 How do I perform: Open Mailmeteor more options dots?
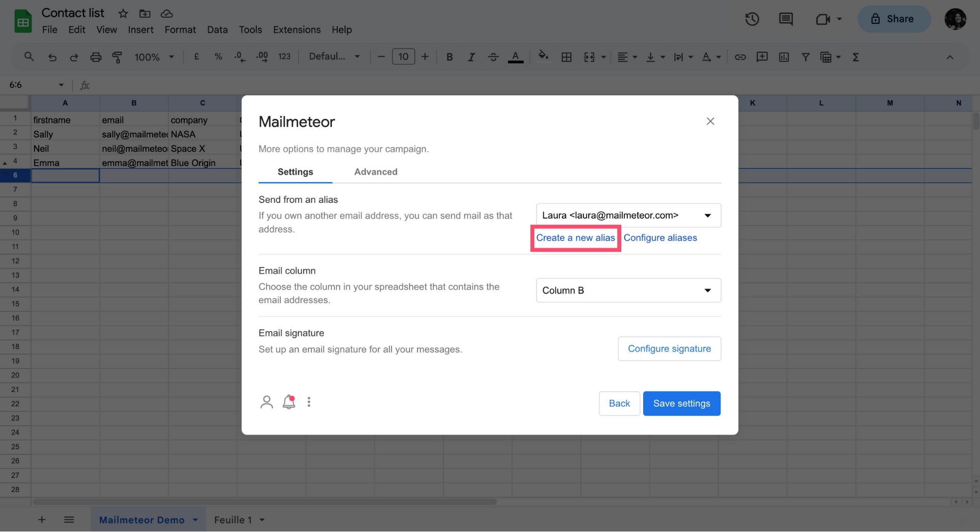[309, 402]
